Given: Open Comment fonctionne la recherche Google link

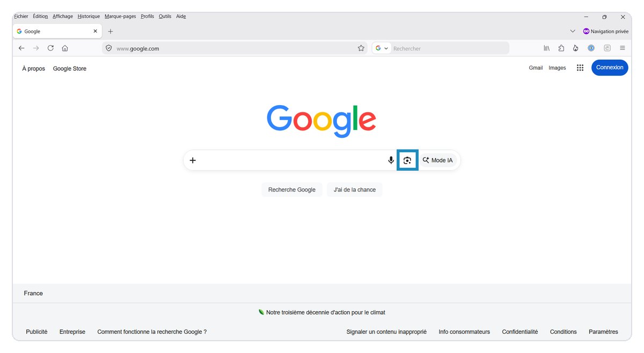Looking at the screenshot, I should pos(152,332).
